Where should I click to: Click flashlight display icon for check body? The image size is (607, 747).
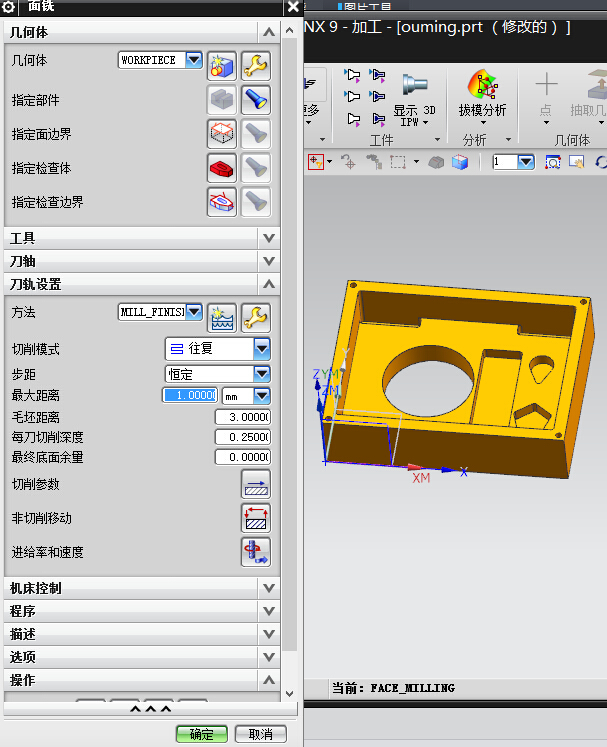tap(256, 168)
